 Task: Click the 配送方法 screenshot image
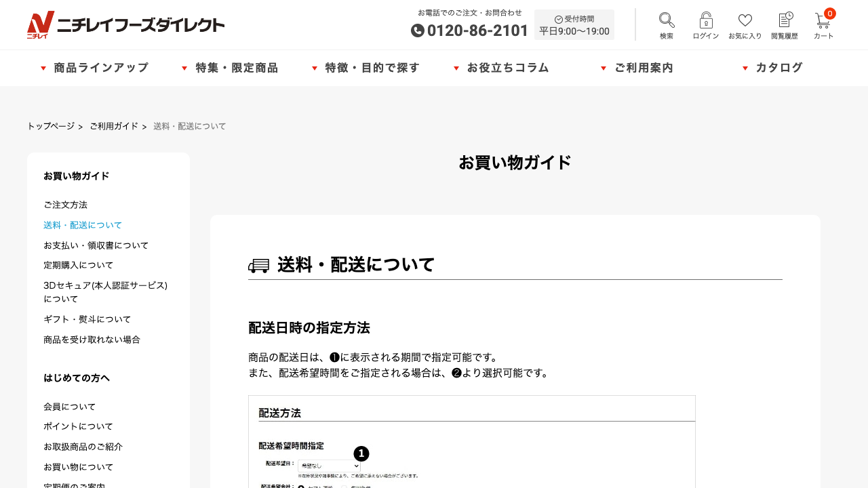[x=472, y=442]
